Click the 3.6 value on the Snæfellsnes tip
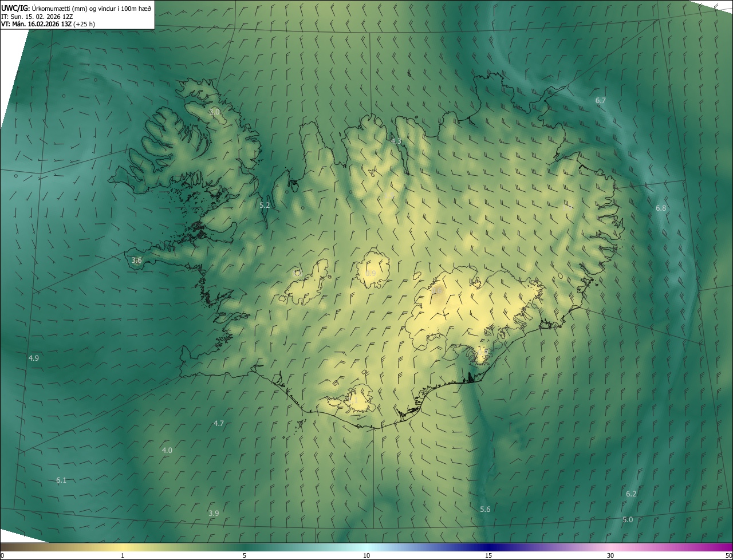 pos(136,260)
